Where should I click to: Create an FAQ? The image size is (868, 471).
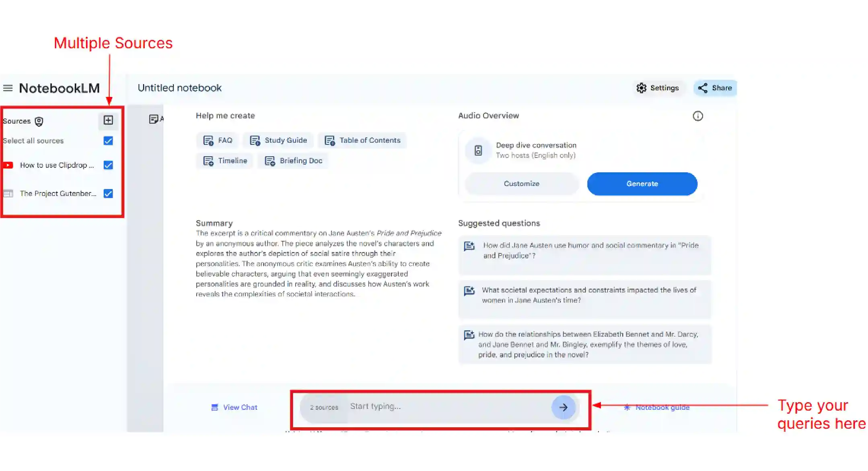tap(218, 140)
